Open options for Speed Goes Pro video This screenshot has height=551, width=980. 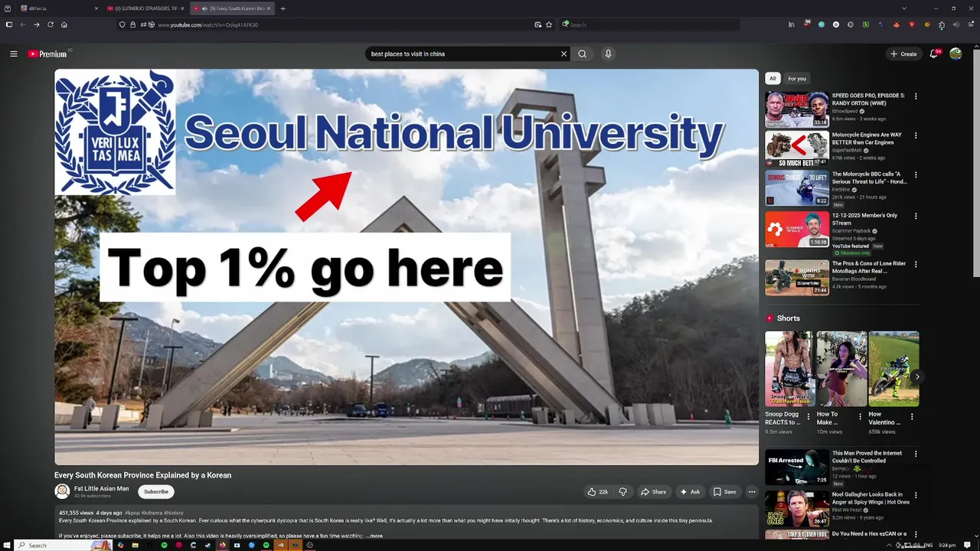tap(916, 96)
